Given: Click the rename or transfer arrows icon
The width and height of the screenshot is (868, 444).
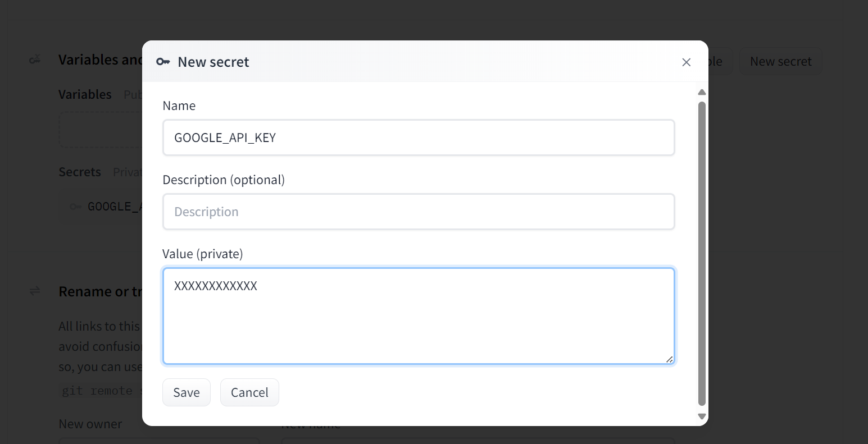Looking at the screenshot, I should (x=35, y=291).
